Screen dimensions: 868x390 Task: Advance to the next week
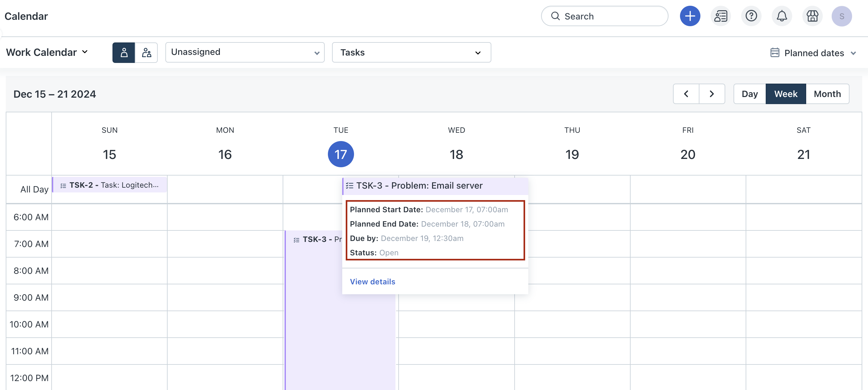click(x=712, y=94)
